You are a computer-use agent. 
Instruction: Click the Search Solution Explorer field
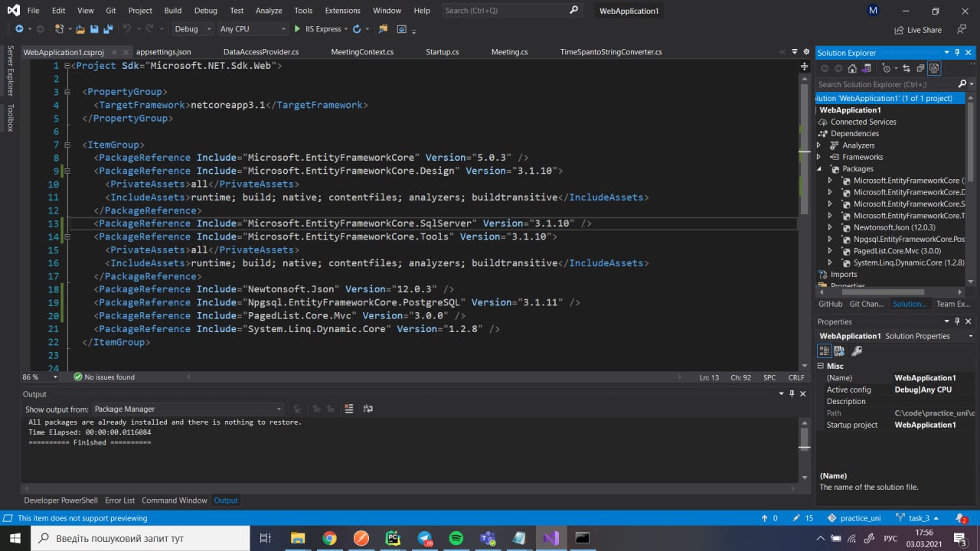(886, 84)
